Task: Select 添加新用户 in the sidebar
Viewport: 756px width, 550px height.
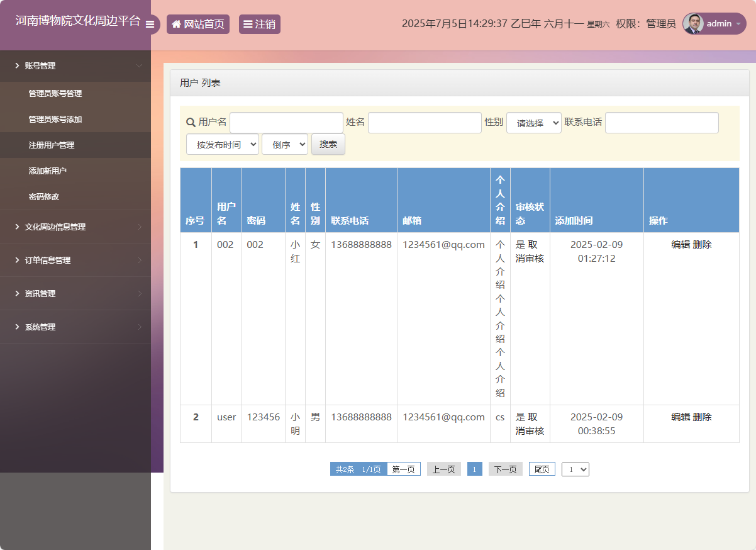Action: coord(48,171)
